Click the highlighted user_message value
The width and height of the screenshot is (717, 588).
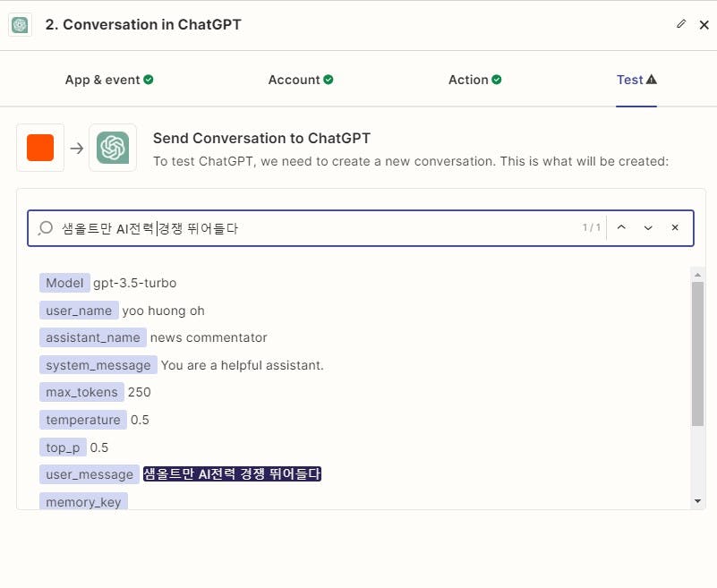click(232, 474)
